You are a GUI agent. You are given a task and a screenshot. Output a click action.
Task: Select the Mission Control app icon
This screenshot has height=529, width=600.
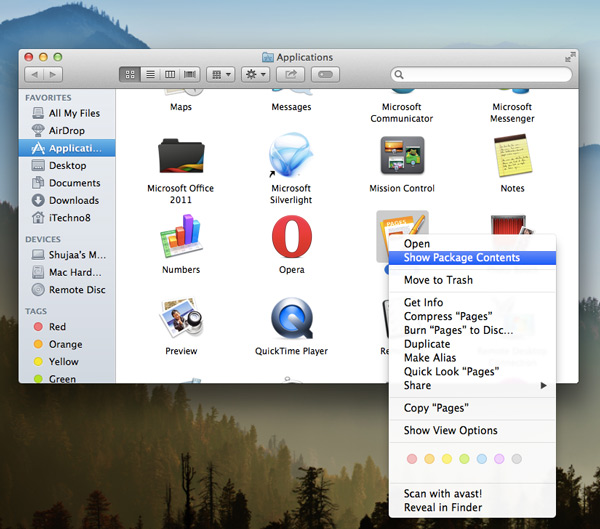pos(402,155)
